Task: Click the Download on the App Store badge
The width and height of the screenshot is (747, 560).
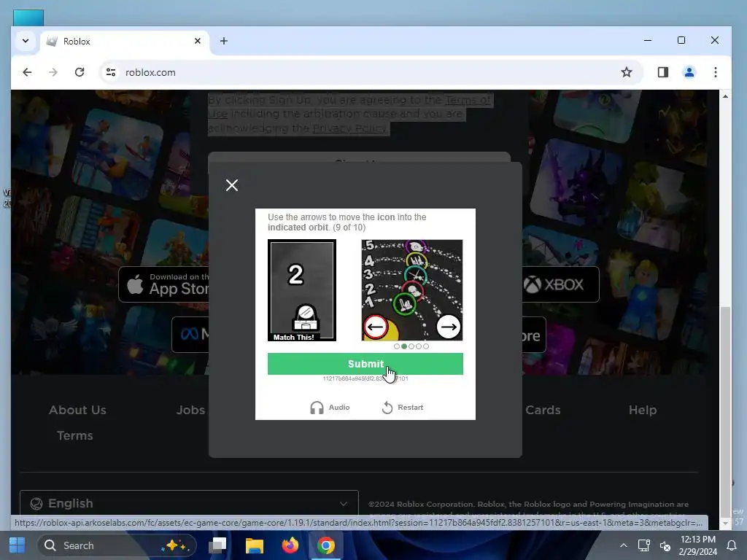Action: click(x=164, y=284)
